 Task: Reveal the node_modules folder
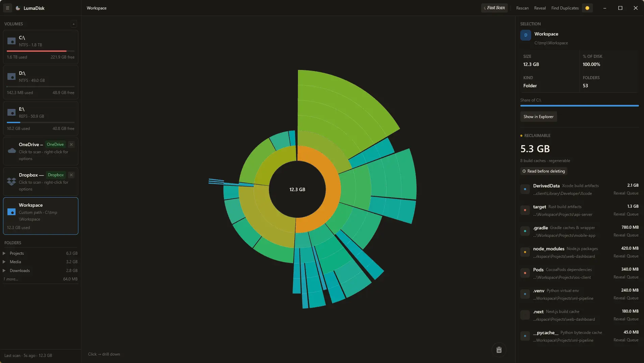[619, 256]
